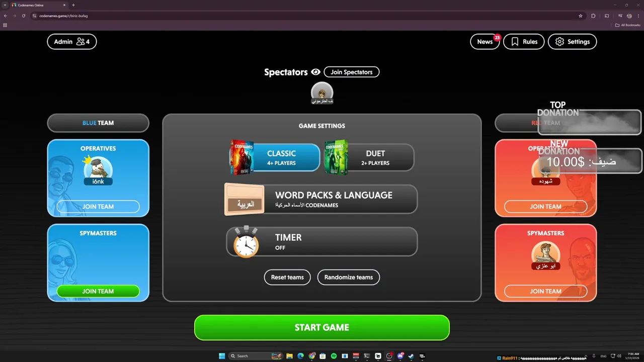Click the volume icon in system tray

618,356
